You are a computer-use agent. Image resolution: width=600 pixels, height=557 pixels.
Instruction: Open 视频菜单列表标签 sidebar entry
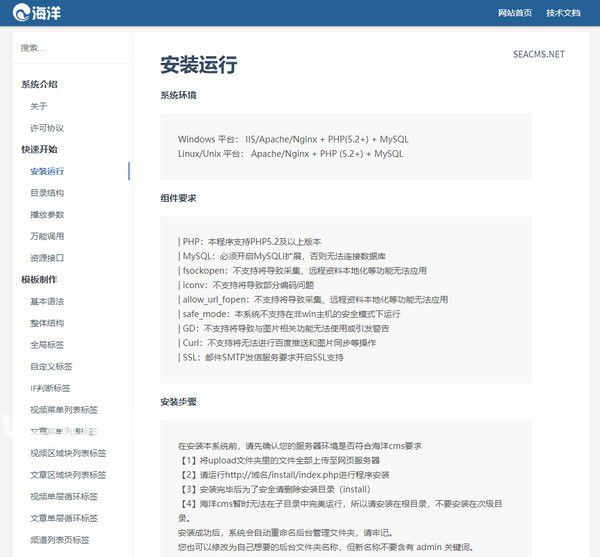64,410
